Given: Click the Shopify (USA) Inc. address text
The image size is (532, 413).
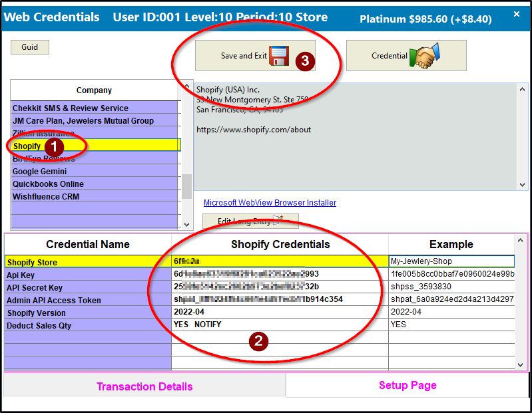Looking at the screenshot, I should [x=228, y=90].
